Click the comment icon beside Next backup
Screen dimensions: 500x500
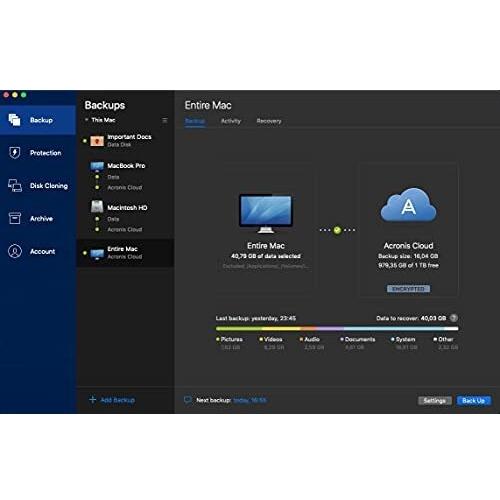point(188,400)
